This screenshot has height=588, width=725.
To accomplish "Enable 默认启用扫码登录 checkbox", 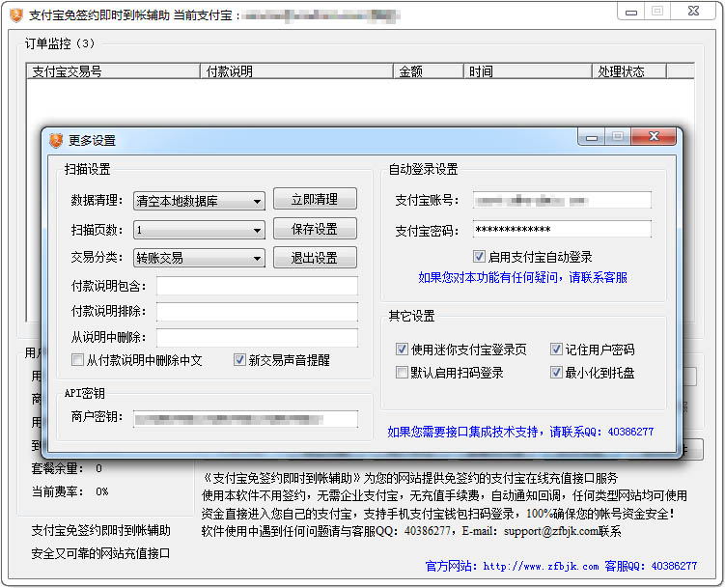I will click(x=402, y=372).
